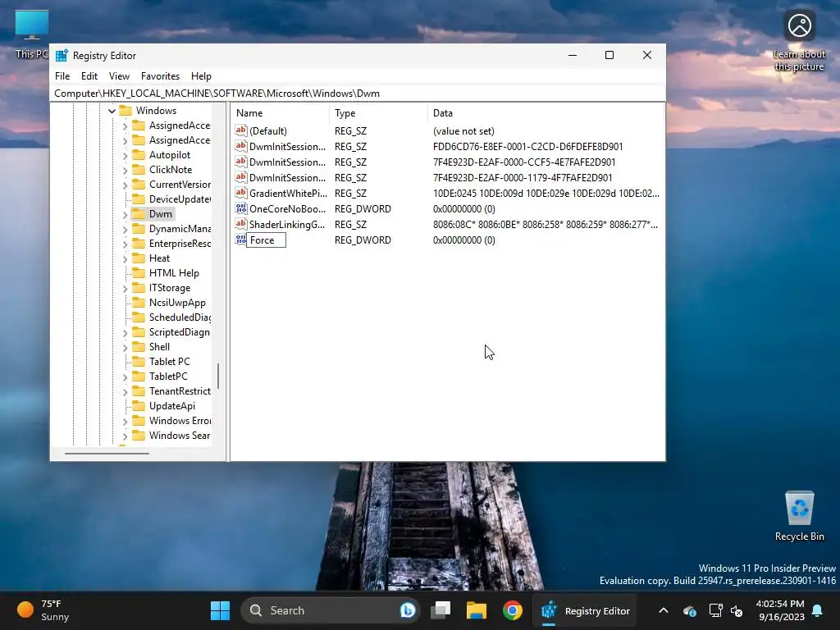The height and width of the screenshot is (630, 840).
Task: Expand the Dwm tree node
Action: (125, 214)
